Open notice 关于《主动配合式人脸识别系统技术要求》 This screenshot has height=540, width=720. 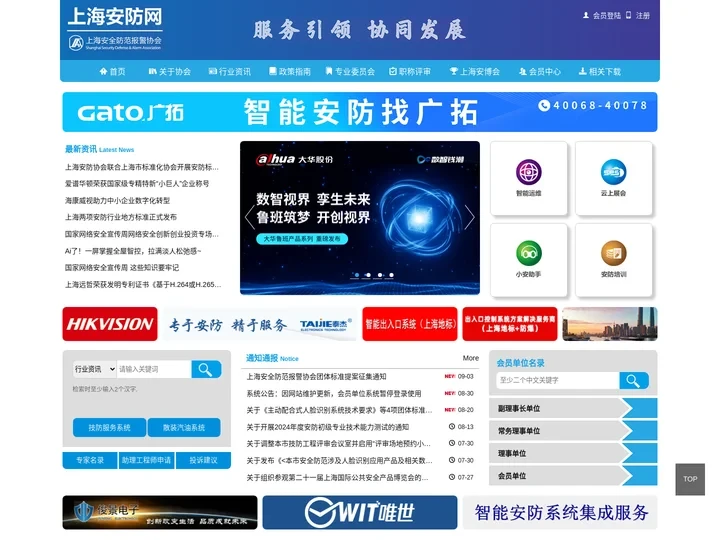pos(339,410)
